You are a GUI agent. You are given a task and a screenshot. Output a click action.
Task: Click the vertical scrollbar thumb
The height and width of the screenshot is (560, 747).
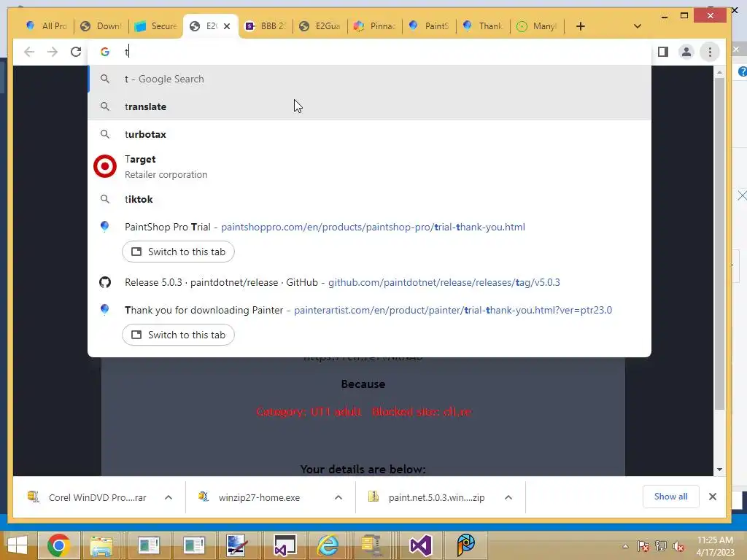(719, 243)
